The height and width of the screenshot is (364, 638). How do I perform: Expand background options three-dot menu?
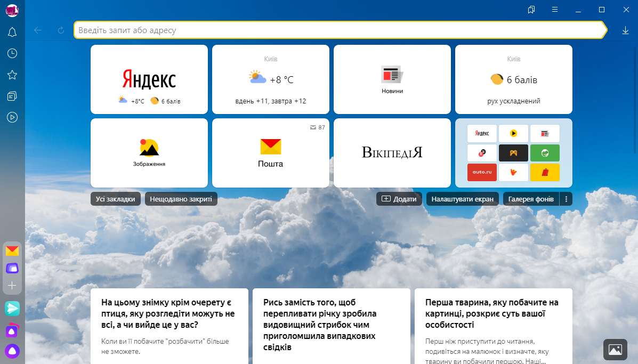coord(566,199)
